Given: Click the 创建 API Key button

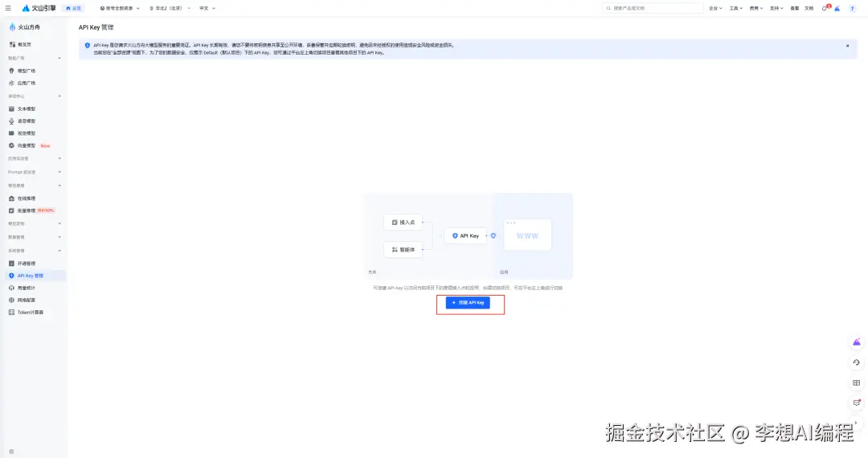Looking at the screenshot, I should click(468, 303).
